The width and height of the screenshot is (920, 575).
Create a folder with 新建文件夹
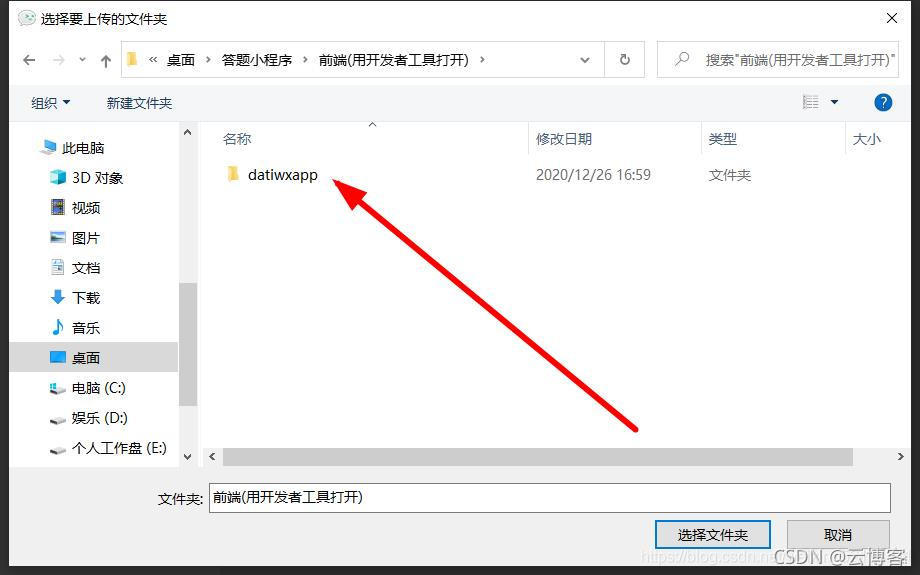pyautogui.click(x=139, y=103)
